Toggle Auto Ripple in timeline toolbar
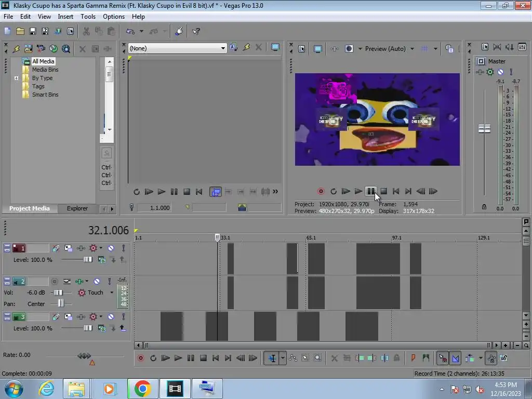532x399 pixels. (x=470, y=358)
